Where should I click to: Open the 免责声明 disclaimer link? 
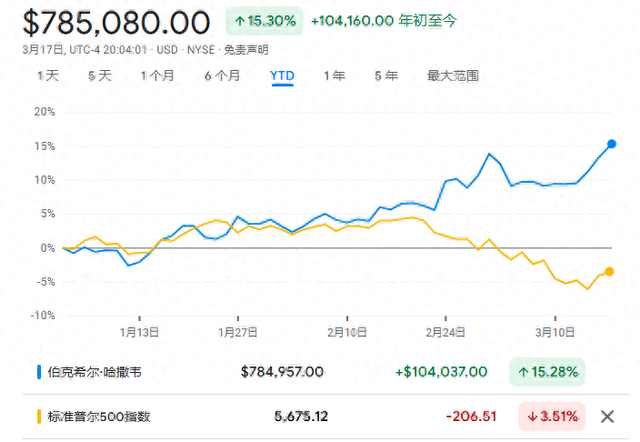pos(247,49)
